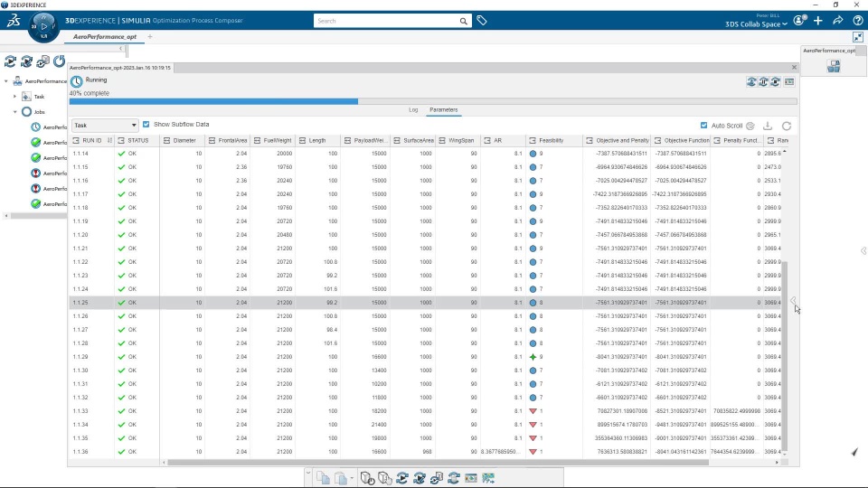The image size is (868, 488).
Task: Open the Task dropdown
Action: pyautogui.click(x=105, y=125)
